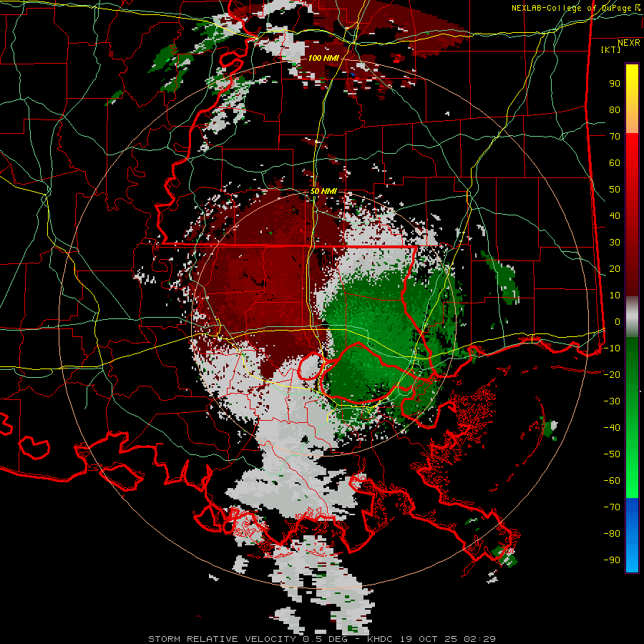
Task: Click the positive 70 knot scale label
Action: [615, 137]
